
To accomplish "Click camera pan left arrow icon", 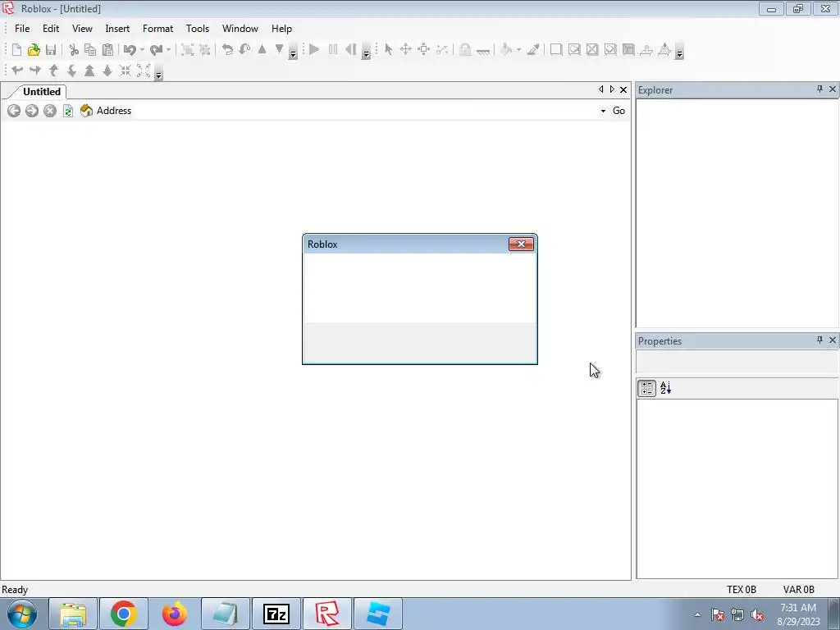I will 17,71.
